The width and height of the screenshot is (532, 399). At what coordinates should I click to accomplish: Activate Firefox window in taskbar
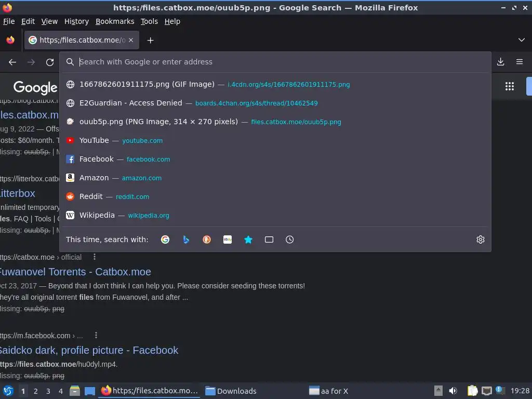click(149, 391)
